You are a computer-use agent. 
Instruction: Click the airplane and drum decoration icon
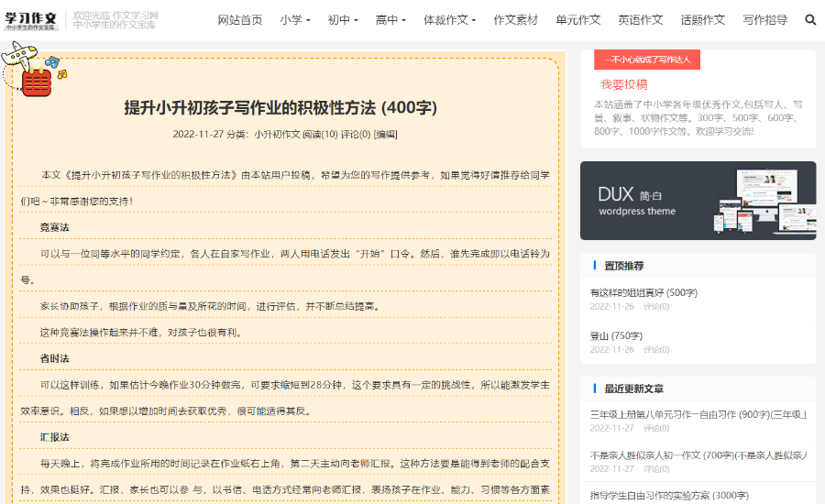(33, 70)
